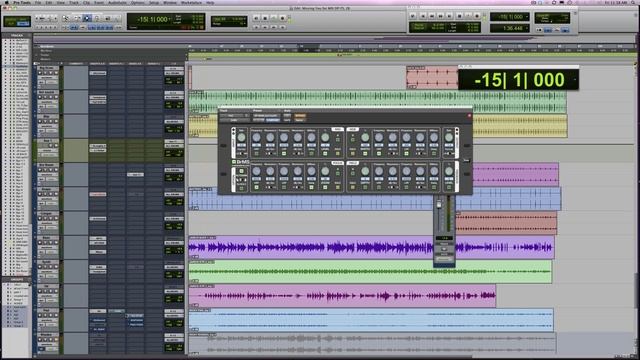Viewport: 640px width, 360px height.
Task: Enable Spot edit mode
Action: pos(23,19)
